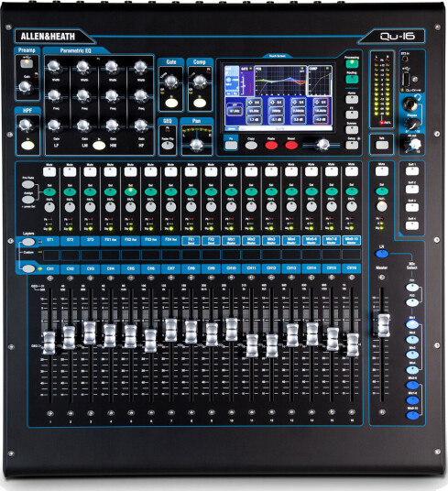This screenshot has height=491, width=448.
Task: Grab the Pan knob
Action: click(x=197, y=145)
